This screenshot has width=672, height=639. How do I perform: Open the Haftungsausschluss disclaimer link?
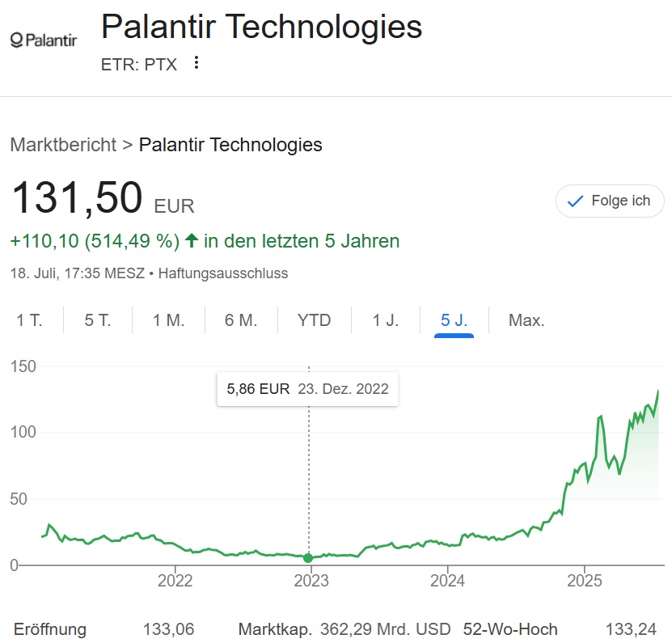223,273
